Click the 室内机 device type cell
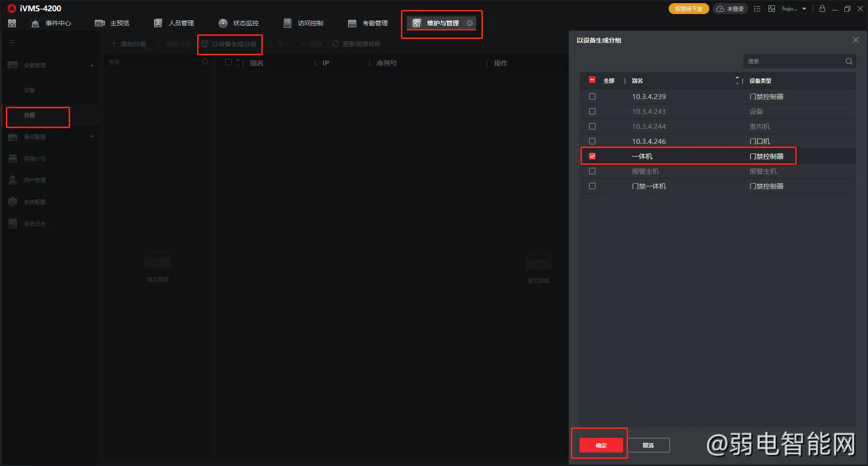 point(759,127)
